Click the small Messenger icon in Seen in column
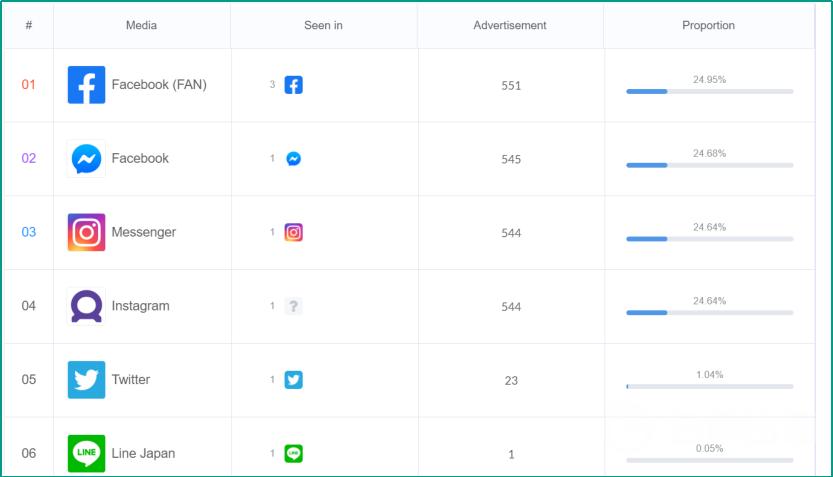 [x=293, y=158]
